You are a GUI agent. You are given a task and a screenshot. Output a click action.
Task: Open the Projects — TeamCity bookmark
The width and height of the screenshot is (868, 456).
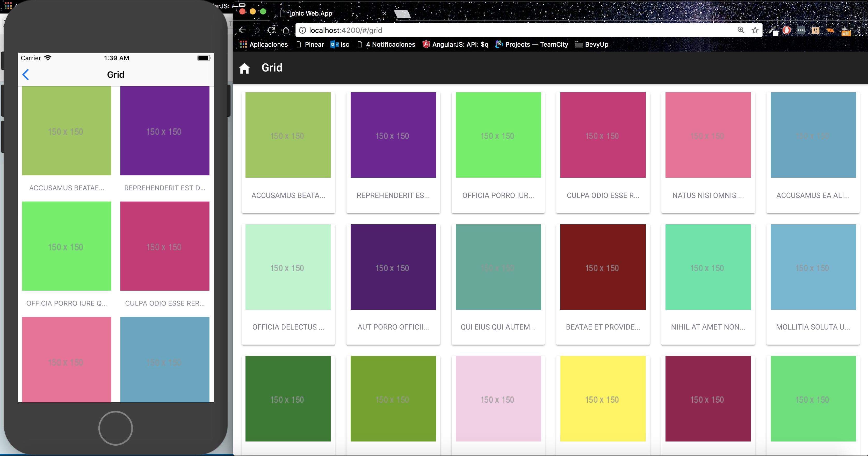[532, 45]
